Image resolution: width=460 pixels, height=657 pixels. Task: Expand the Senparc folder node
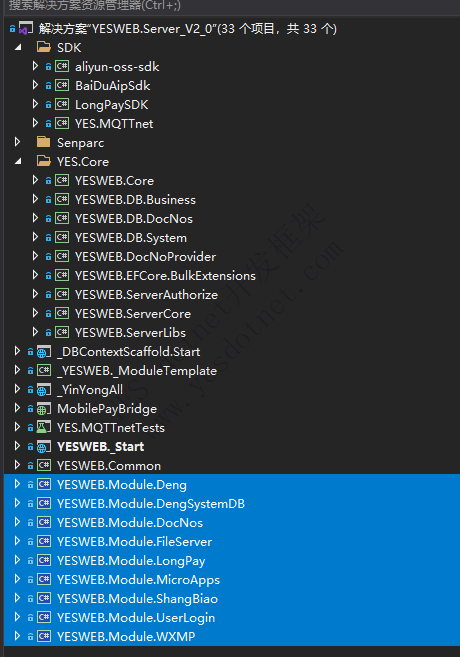(x=17, y=142)
